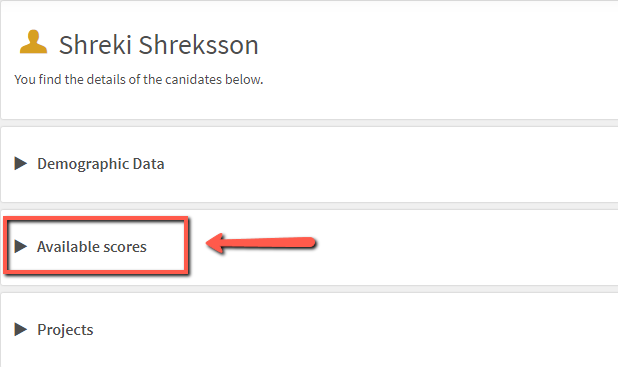Click the word "Data" in Demographic Data
Screen dimensions: 618x367
148,164
